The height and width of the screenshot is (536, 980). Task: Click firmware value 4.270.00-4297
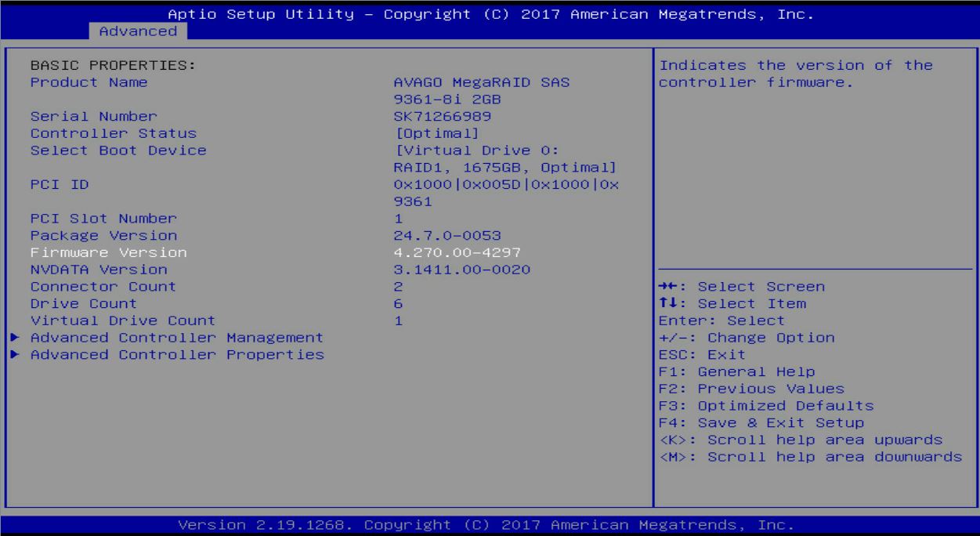pos(457,252)
